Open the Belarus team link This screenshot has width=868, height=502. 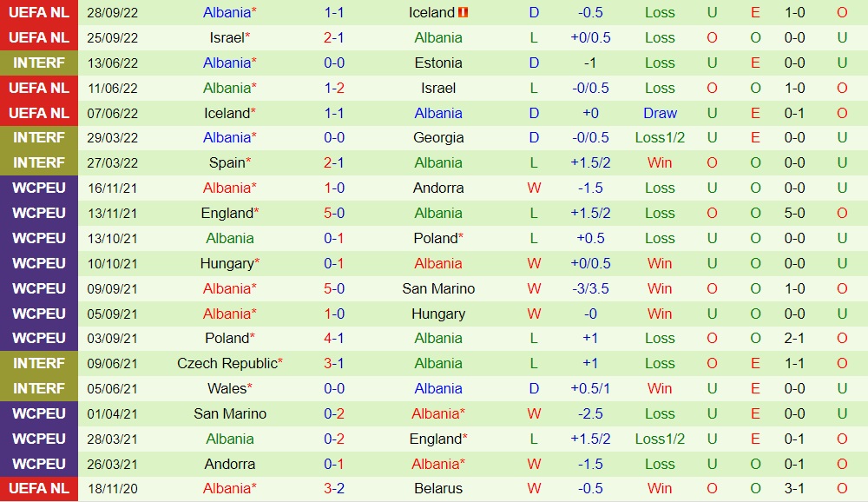438,488
